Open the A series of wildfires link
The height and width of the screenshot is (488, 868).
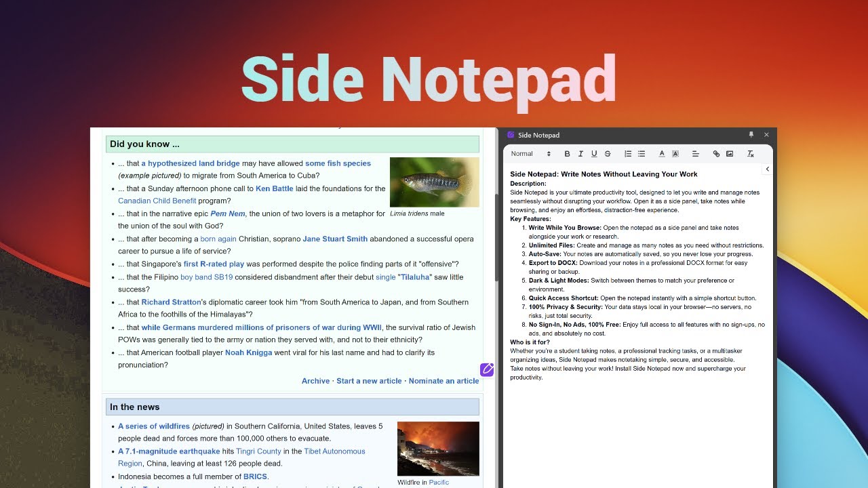(154, 426)
